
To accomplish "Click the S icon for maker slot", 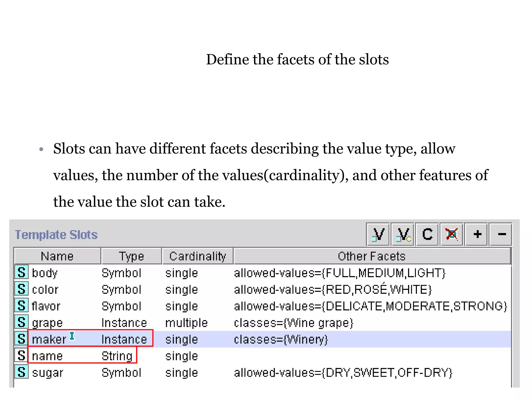I will (x=22, y=339).
